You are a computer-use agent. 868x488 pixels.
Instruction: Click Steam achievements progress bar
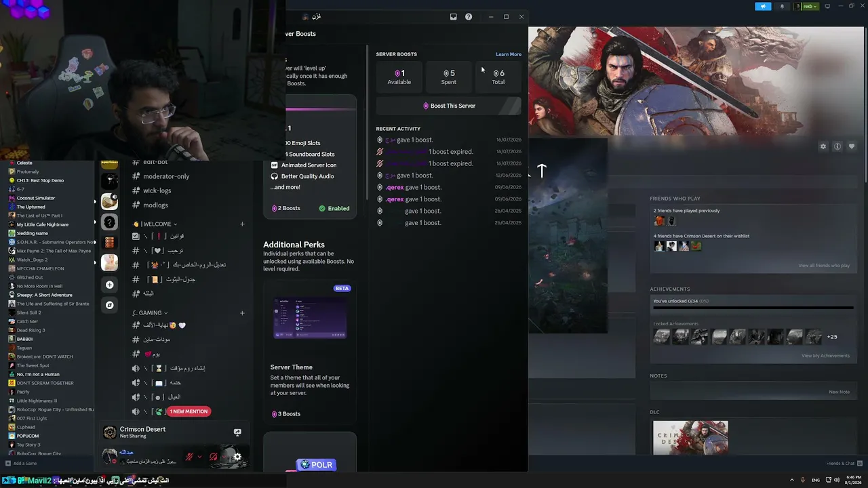[753, 308]
